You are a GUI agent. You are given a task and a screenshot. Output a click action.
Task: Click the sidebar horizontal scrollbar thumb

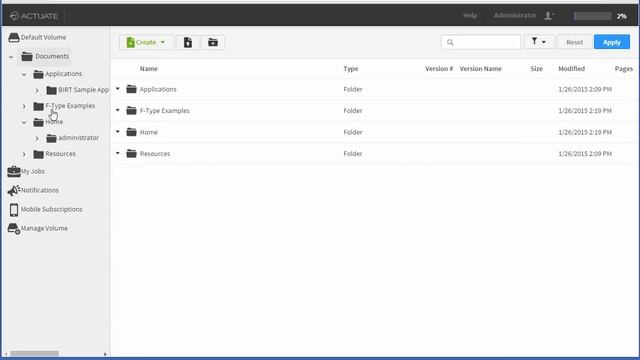[x=35, y=353]
